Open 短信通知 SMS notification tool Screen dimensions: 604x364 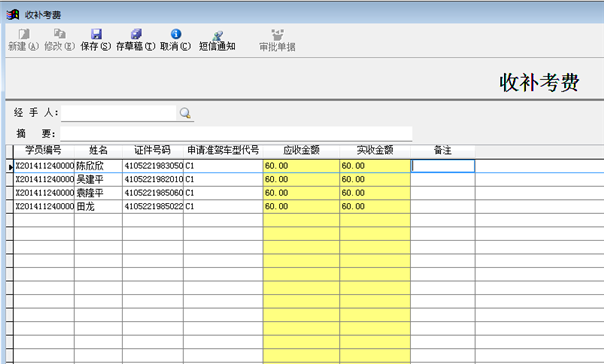[x=218, y=35]
